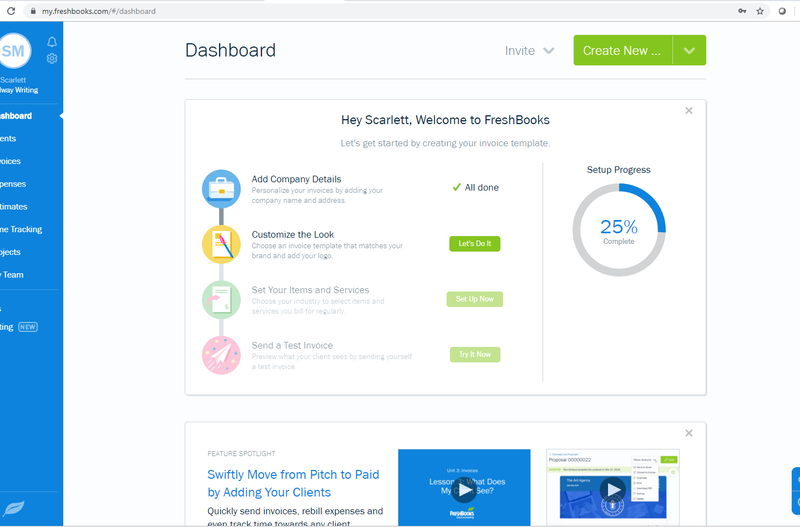Viewport: 800px width, 527px height.
Task: Click the 'Send a Test Invoice' heading
Action: click(292, 345)
